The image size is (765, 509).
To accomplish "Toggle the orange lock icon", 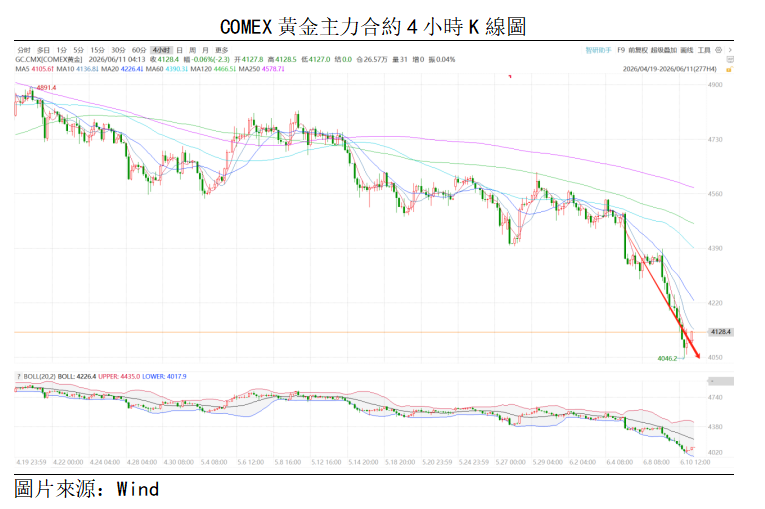I will pyautogui.click(x=730, y=69).
